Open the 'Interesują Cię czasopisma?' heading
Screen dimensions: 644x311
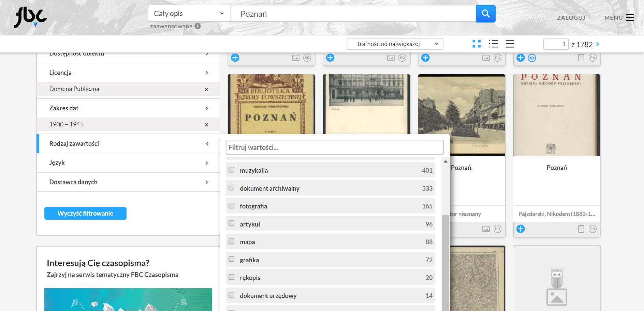(x=98, y=263)
